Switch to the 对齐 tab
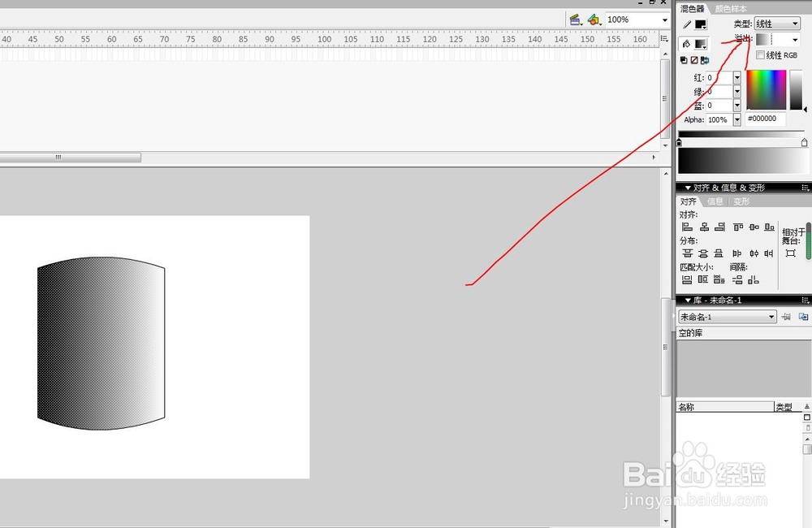812x528 pixels. tap(689, 201)
